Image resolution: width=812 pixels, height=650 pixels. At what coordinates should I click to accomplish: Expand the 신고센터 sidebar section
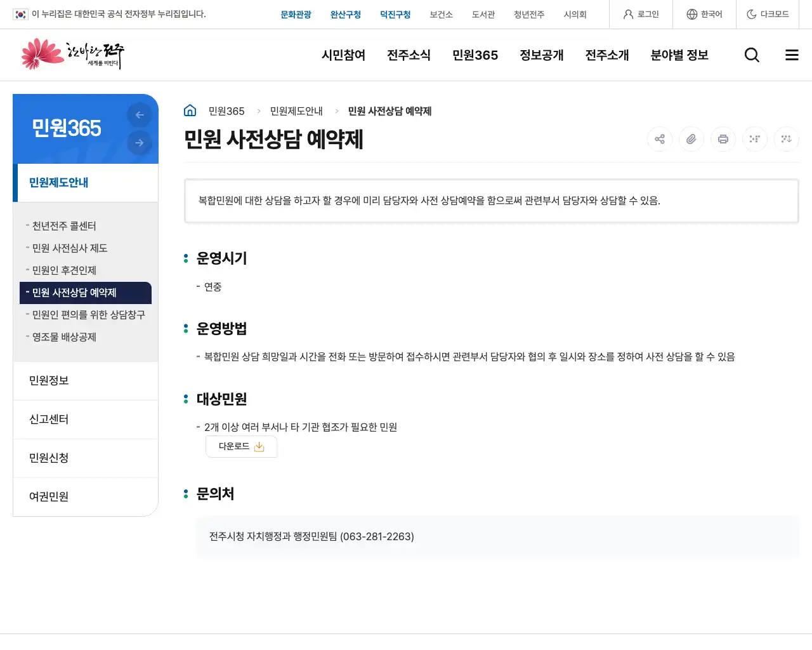pos(86,420)
